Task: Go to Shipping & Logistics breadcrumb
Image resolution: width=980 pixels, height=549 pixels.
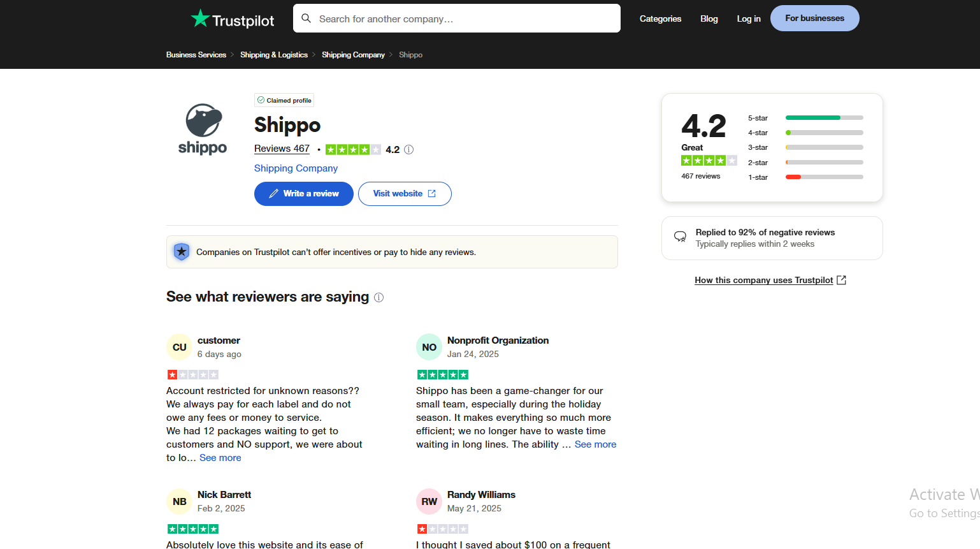Action: coord(274,55)
